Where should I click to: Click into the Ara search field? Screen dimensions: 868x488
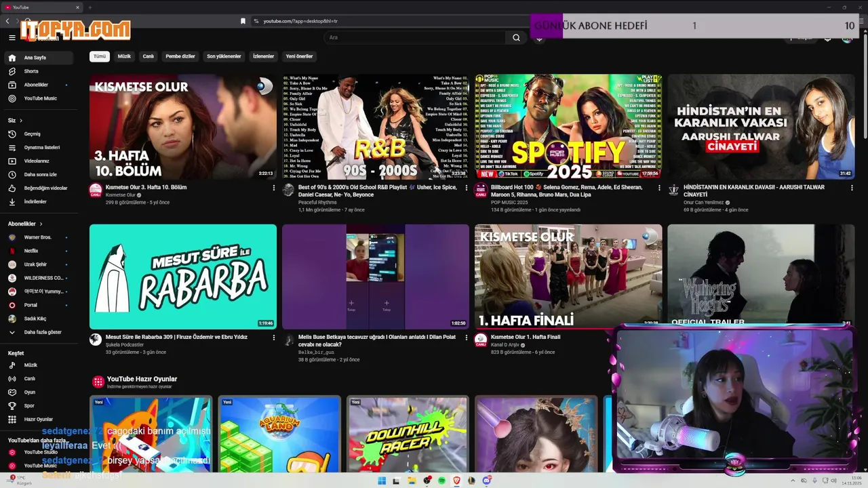[415, 38]
